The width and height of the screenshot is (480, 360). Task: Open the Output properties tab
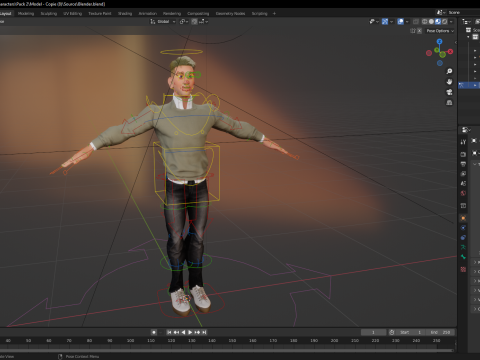tap(463, 164)
